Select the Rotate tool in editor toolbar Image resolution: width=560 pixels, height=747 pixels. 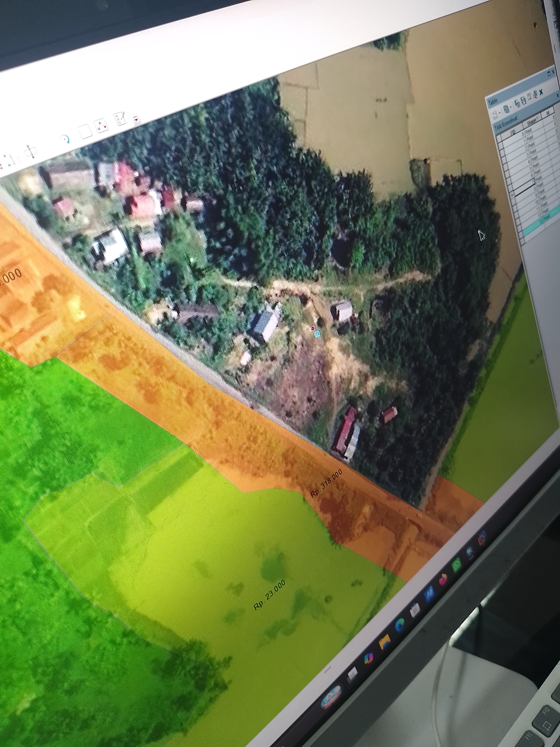(x=65, y=139)
